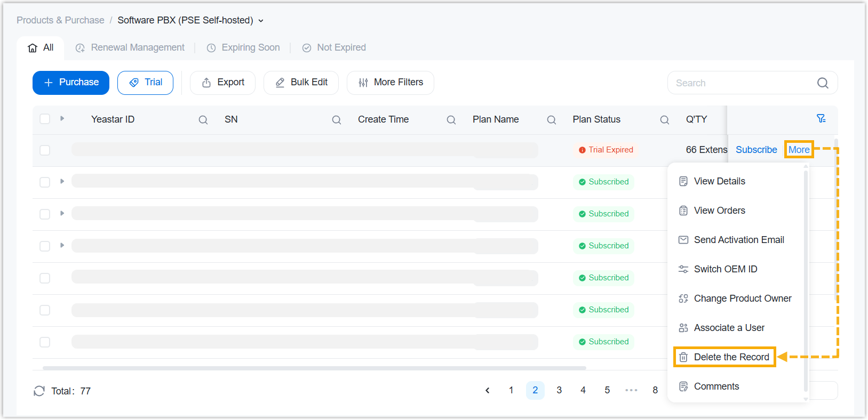Click the Yeastar ID column search icon

[203, 120]
